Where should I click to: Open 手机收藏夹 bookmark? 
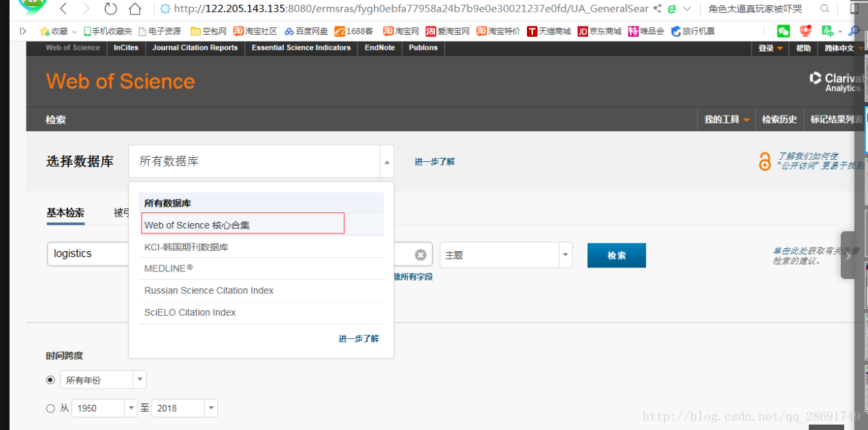click(108, 31)
